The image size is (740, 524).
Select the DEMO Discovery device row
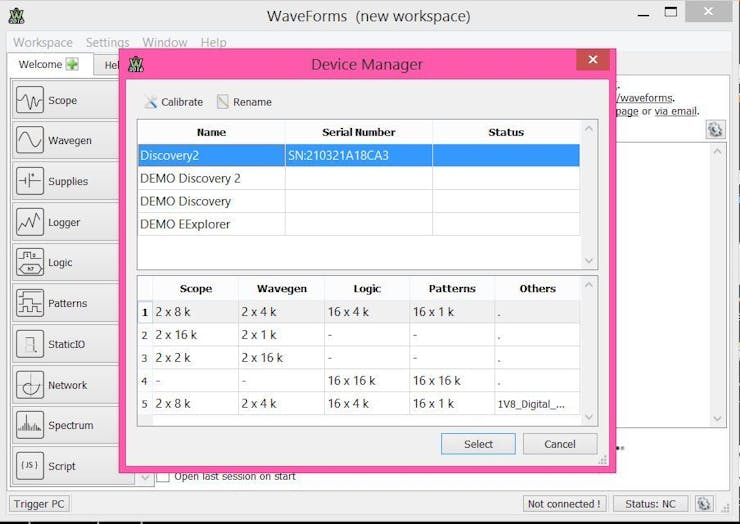tap(359, 201)
